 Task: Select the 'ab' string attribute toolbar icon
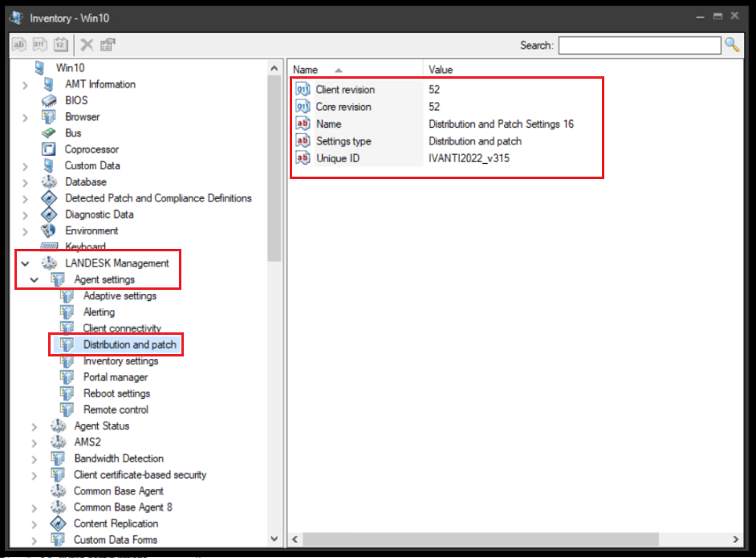point(18,45)
